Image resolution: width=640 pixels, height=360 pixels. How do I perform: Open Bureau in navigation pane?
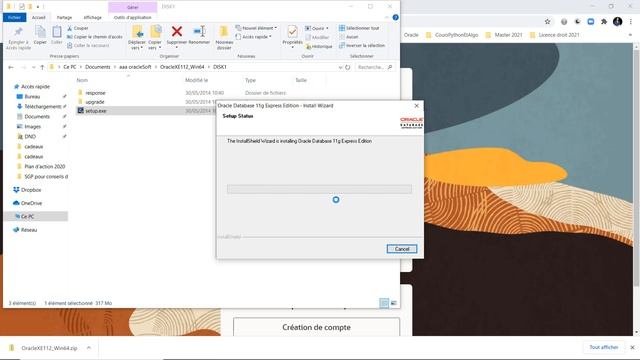click(x=32, y=97)
